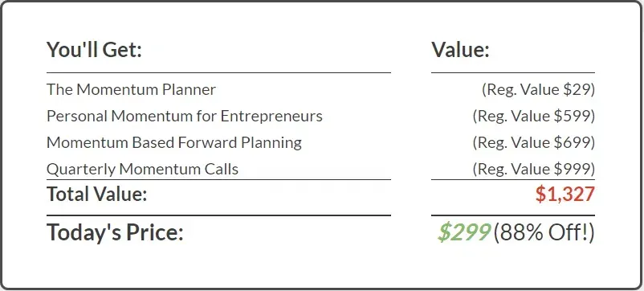This screenshot has height=291, width=644.
Task: Click the "(88% Off!)" discount text
Action: pyautogui.click(x=544, y=233)
